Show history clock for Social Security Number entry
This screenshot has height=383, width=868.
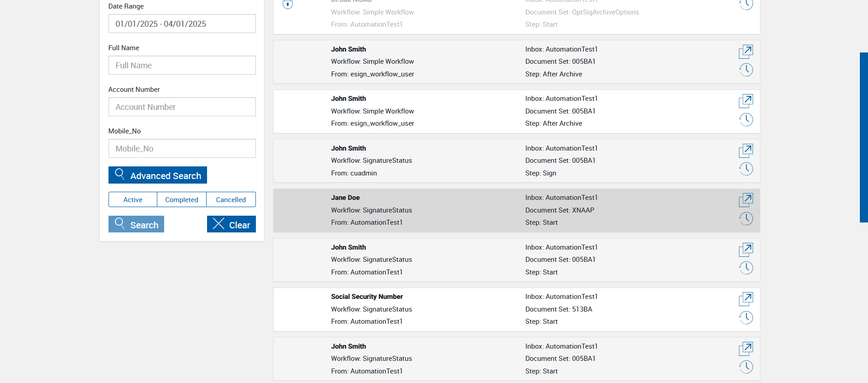coord(746,318)
